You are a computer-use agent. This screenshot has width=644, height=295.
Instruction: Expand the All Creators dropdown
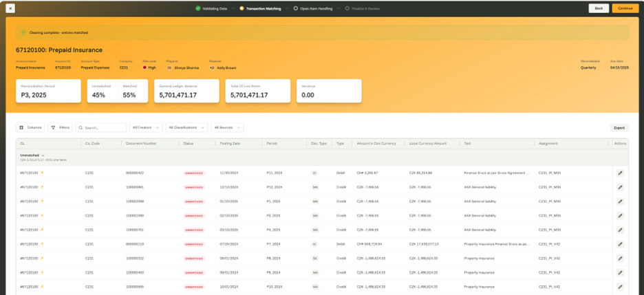click(x=146, y=127)
